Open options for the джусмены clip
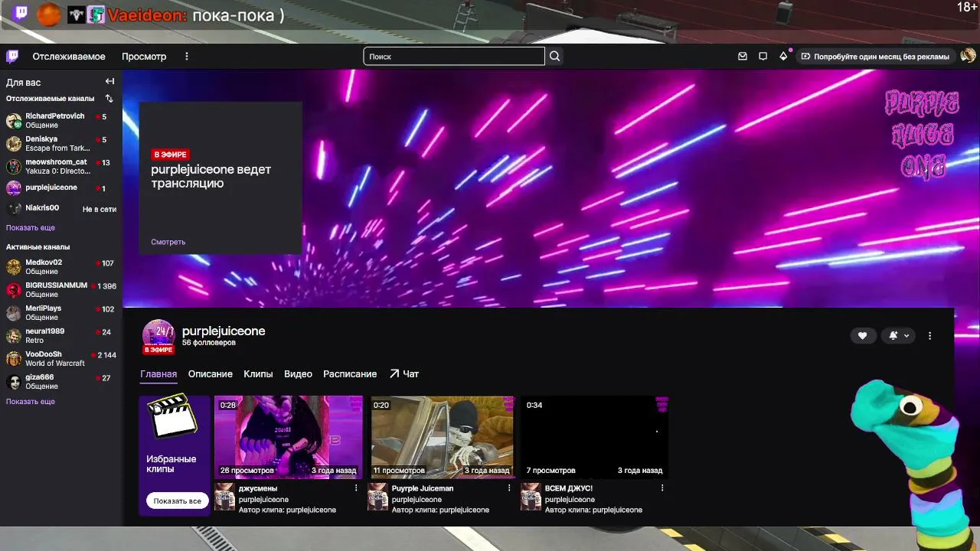The image size is (980, 551). (356, 488)
